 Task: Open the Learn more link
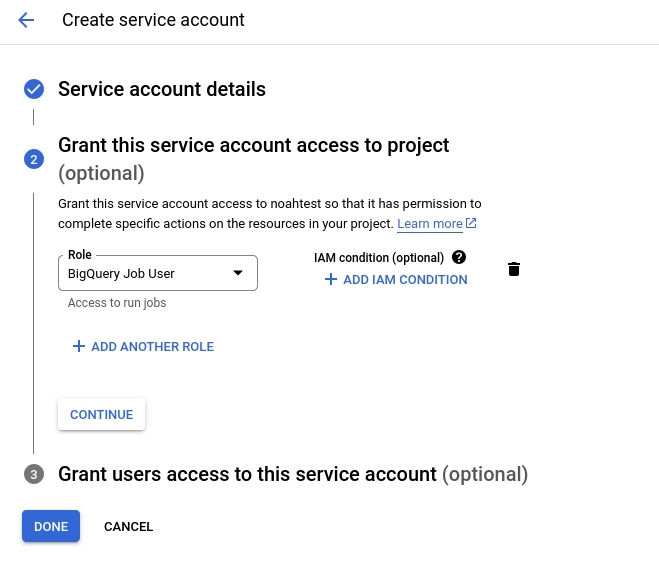pyautogui.click(x=429, y=224)
